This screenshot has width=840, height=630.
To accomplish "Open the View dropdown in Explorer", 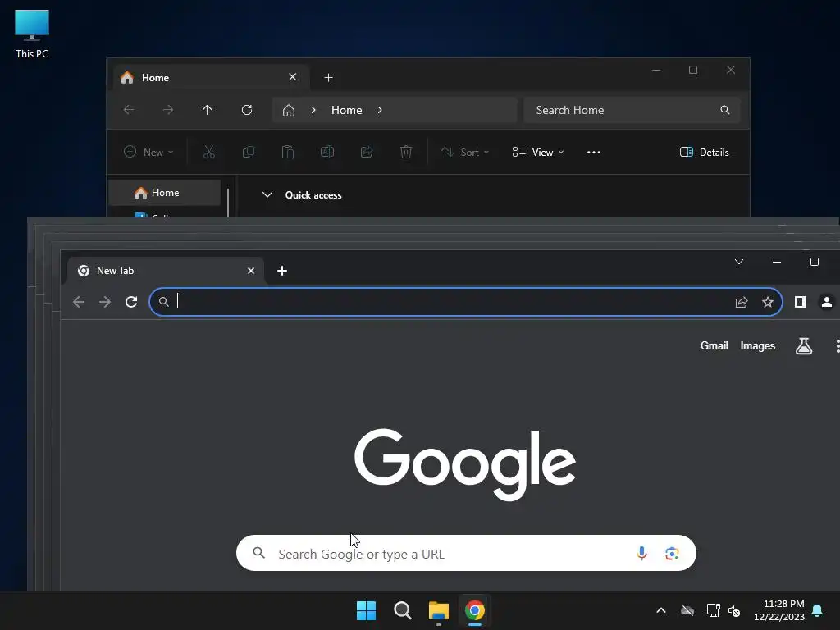I will 538,152.
